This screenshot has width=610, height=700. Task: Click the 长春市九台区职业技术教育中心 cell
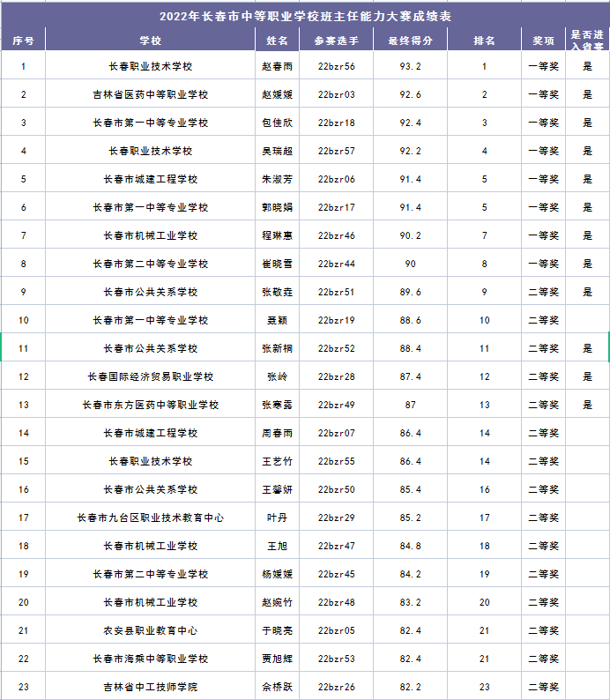point(150,518)
